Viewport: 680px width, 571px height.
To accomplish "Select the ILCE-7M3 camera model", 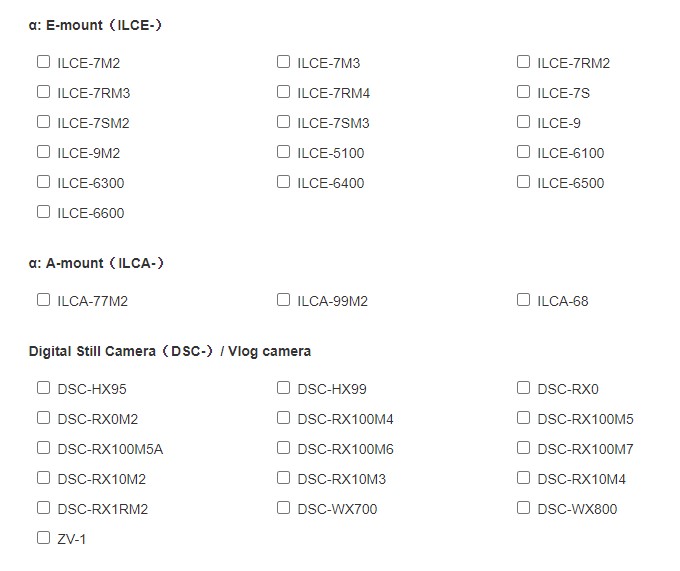I will point(283,62).
